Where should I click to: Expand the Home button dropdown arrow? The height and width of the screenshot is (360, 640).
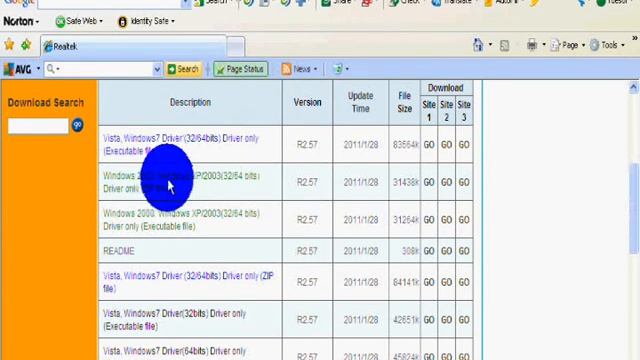[x=490, y=44]
